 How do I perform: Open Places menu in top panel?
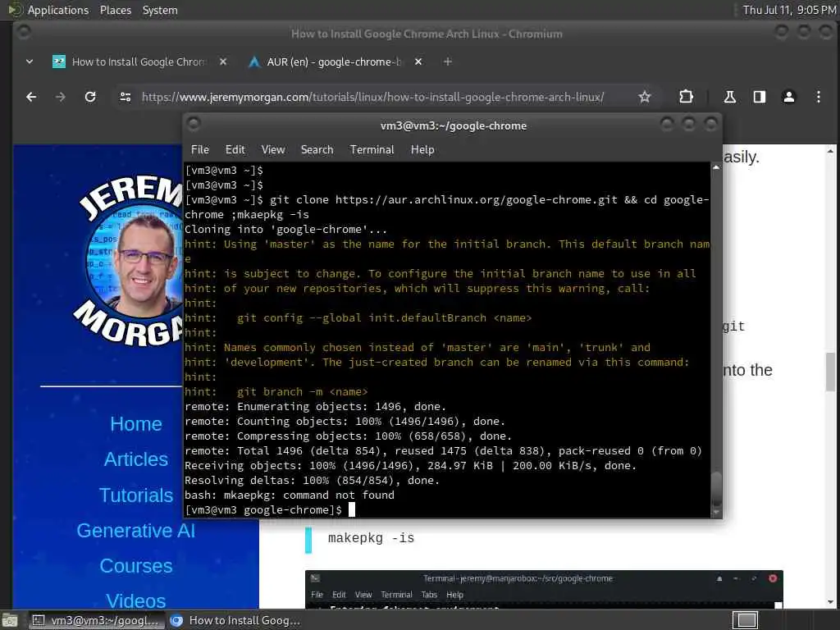pos(115,10)
